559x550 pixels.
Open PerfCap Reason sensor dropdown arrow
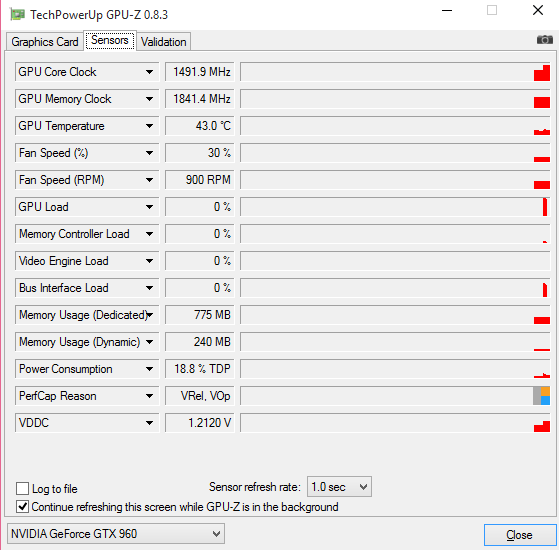tap(150, 396)
